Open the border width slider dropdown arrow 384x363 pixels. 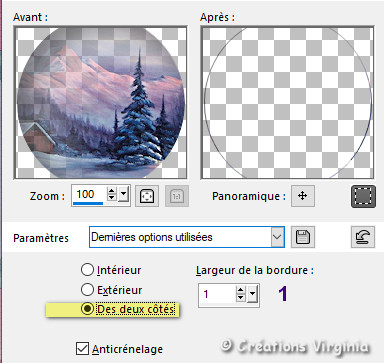(x=252, y=294)
